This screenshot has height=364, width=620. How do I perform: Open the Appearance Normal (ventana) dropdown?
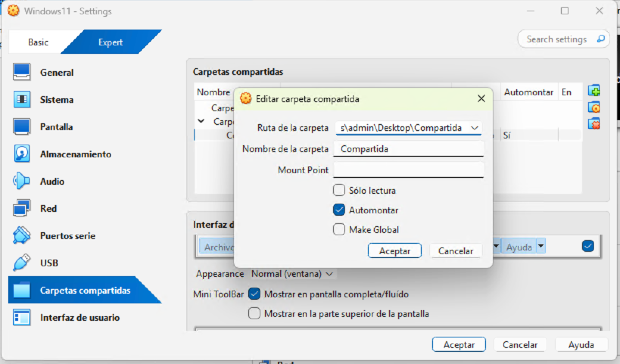pyautogui.click(x=293, y=274)
